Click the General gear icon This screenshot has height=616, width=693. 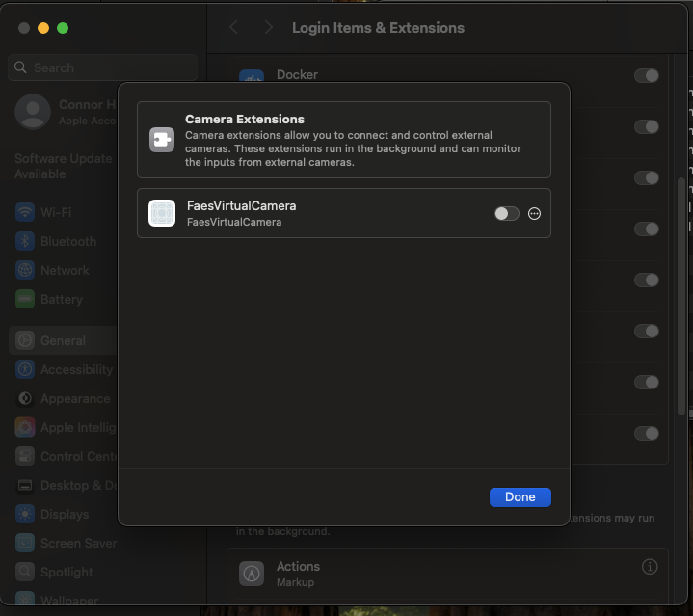click(x=25, y=340)
